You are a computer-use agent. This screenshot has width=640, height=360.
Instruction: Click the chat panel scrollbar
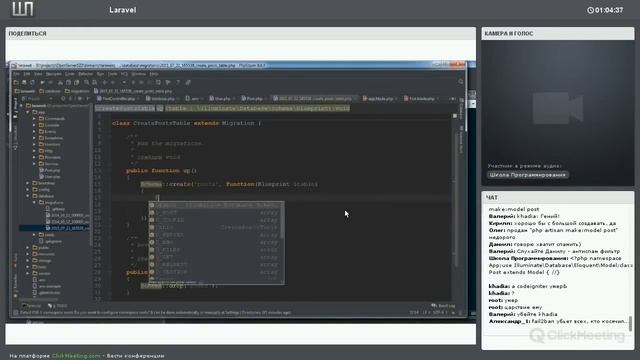point(631,323)
